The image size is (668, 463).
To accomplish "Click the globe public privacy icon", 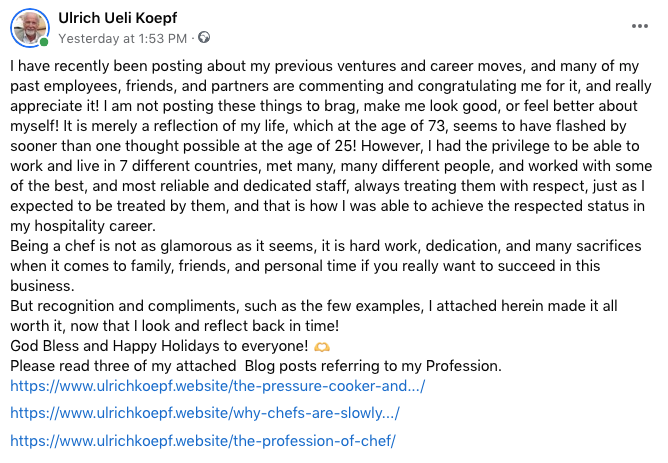I will tap(205, 38).
